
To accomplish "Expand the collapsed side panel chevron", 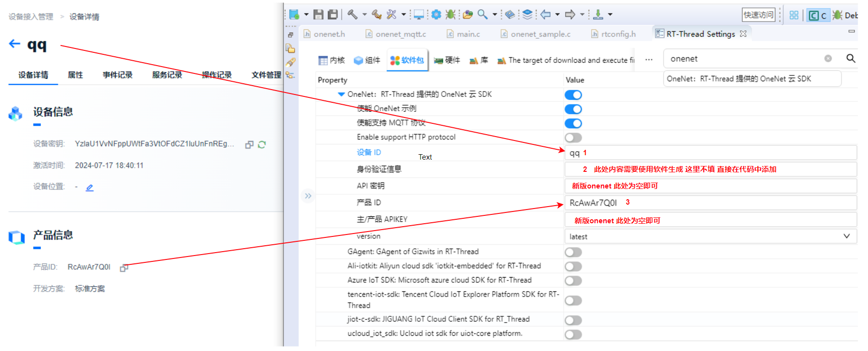I will click(308, 196).
